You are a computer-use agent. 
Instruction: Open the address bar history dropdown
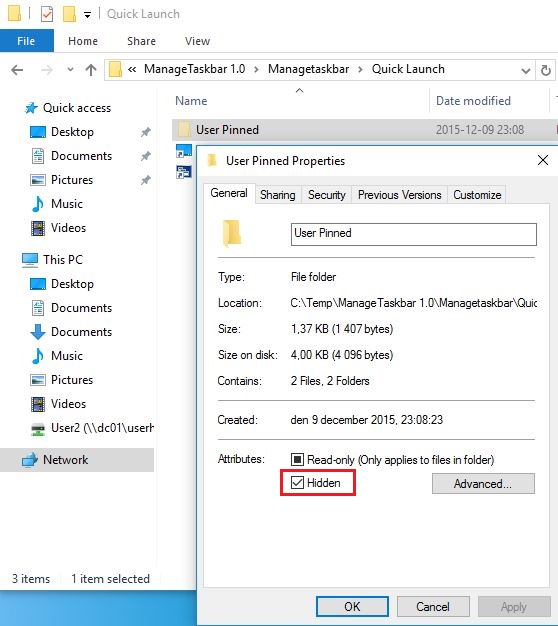tap(526, 71)
